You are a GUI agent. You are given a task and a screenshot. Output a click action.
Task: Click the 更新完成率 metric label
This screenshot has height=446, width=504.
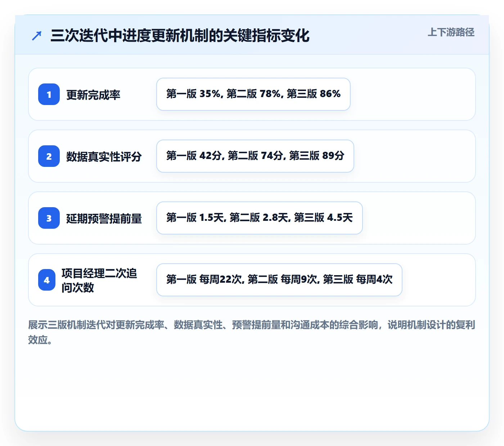93,95
